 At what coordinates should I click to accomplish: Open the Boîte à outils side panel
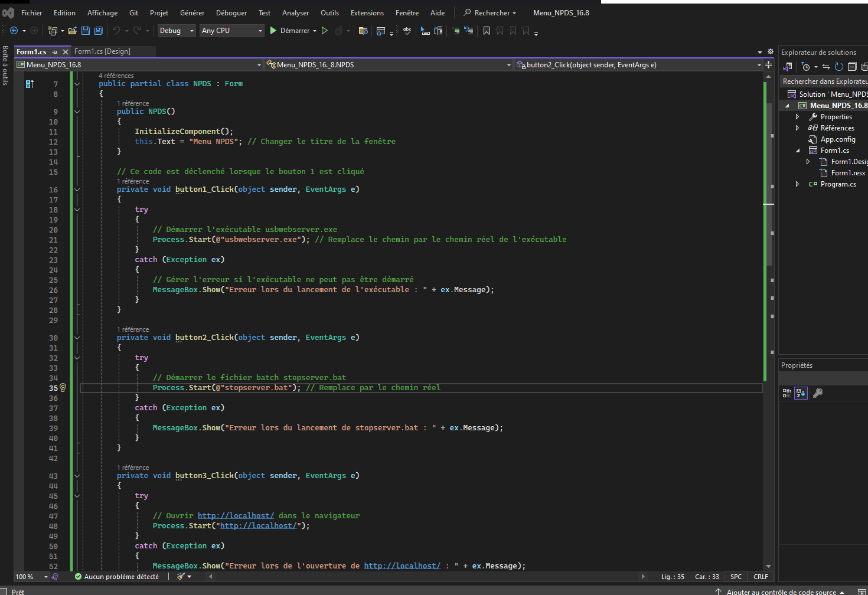point(5,66)
